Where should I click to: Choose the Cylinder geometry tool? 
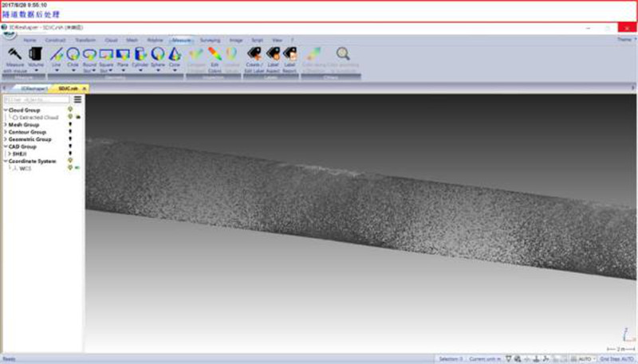pyautogui.click(x=140, y=55)
